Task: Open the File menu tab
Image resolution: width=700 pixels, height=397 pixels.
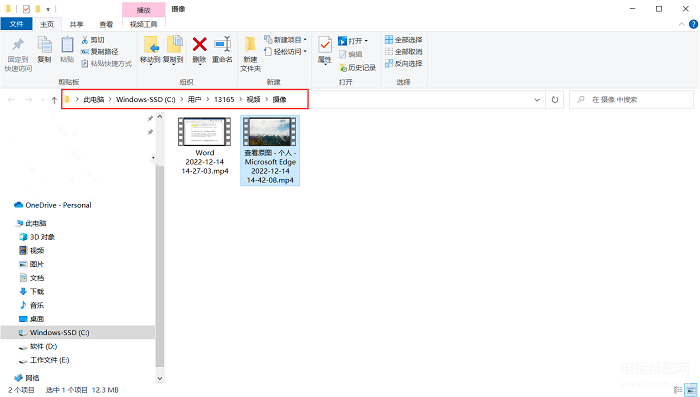Action: (x=17, y=24)
